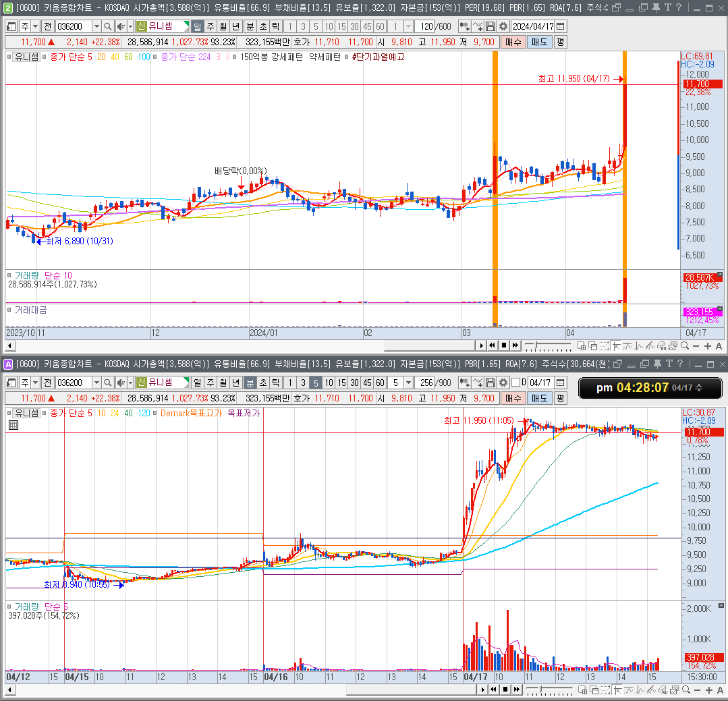Click data table grid icon in bottom chart
Screen dimensions: 728x701
[13, 425]
